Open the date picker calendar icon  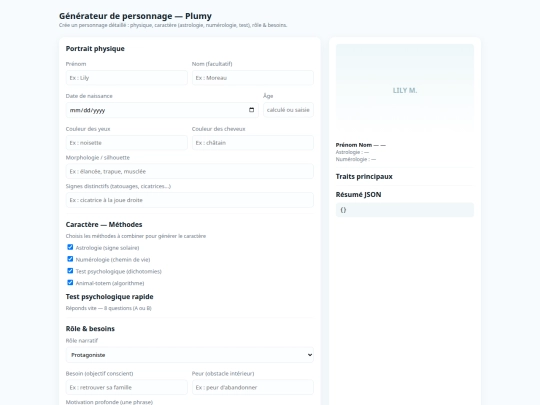[251, 110]
